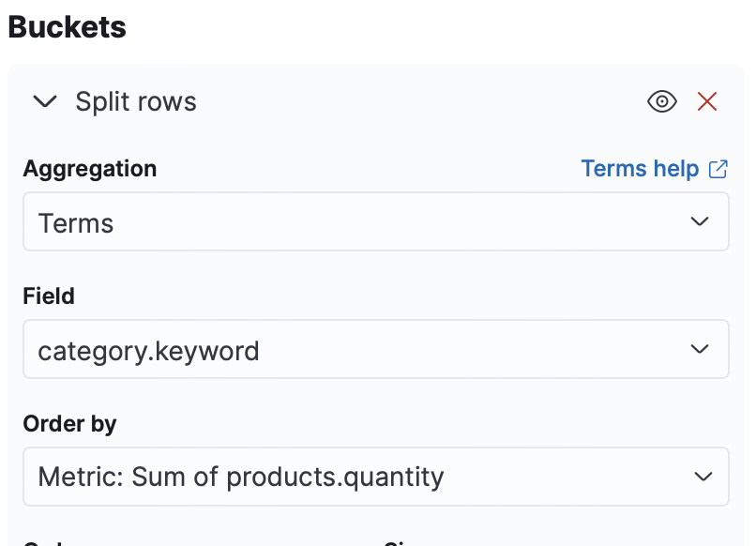Screen dimensions: 756x546
Task: Click the partially visible Order label at bottom
Action: (47, 542)
